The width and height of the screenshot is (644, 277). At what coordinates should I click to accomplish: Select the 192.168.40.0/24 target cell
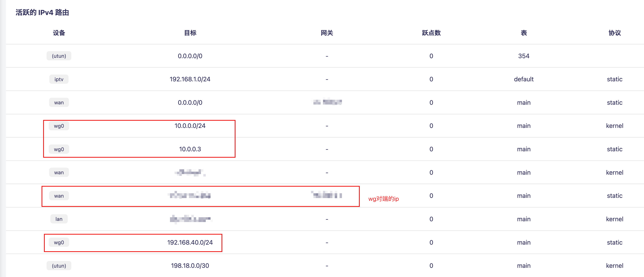click(190, 242)
